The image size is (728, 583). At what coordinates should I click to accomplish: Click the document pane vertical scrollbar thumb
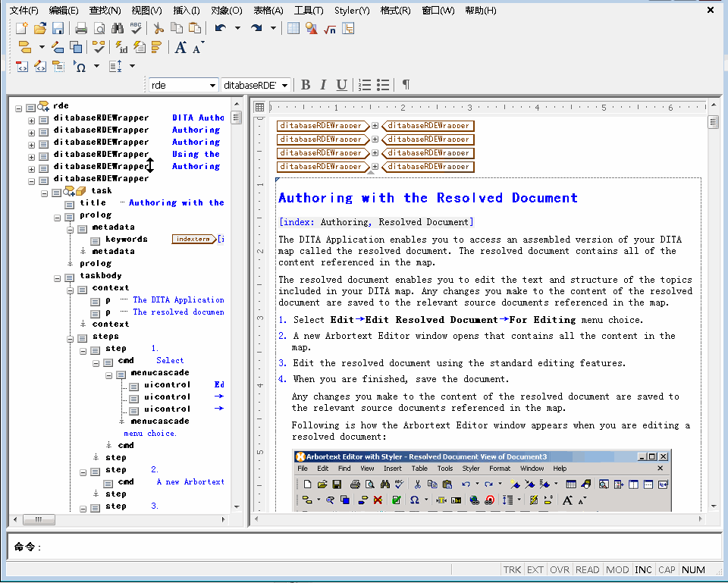(713, 122)
